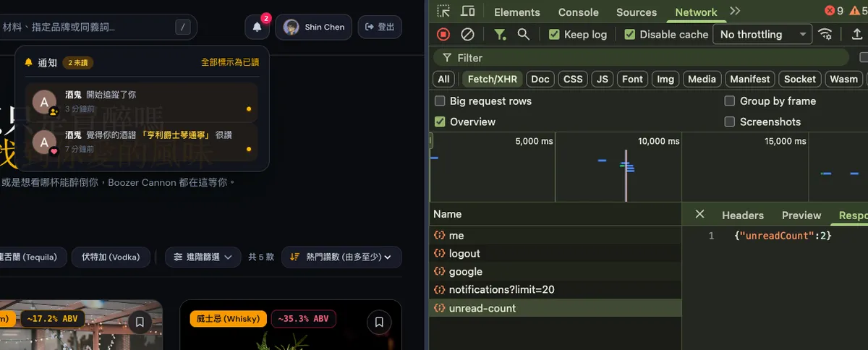Select the google request row

click(555, 272)
